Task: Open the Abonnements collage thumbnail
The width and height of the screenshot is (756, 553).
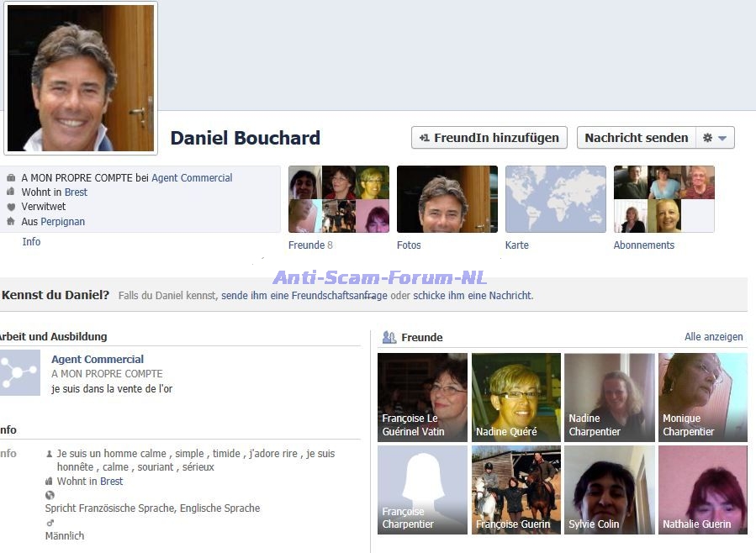Action: coord(663,199)
